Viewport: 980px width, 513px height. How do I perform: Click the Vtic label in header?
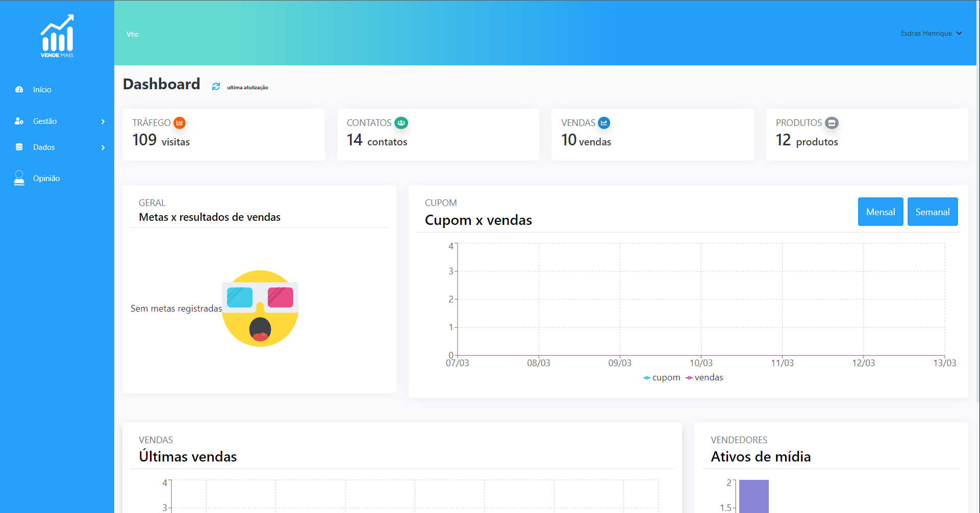coord(133,34)
